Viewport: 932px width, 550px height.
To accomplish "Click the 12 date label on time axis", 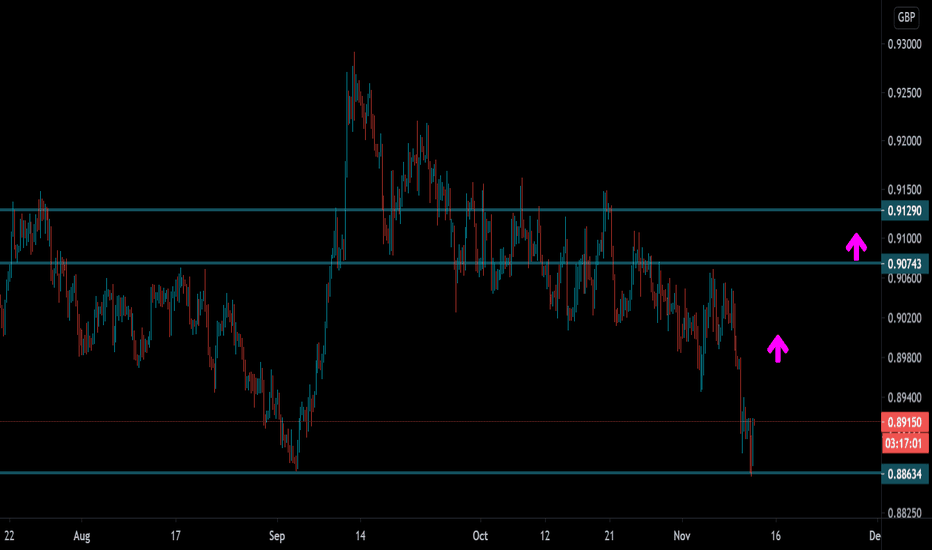I will (545, 536).
